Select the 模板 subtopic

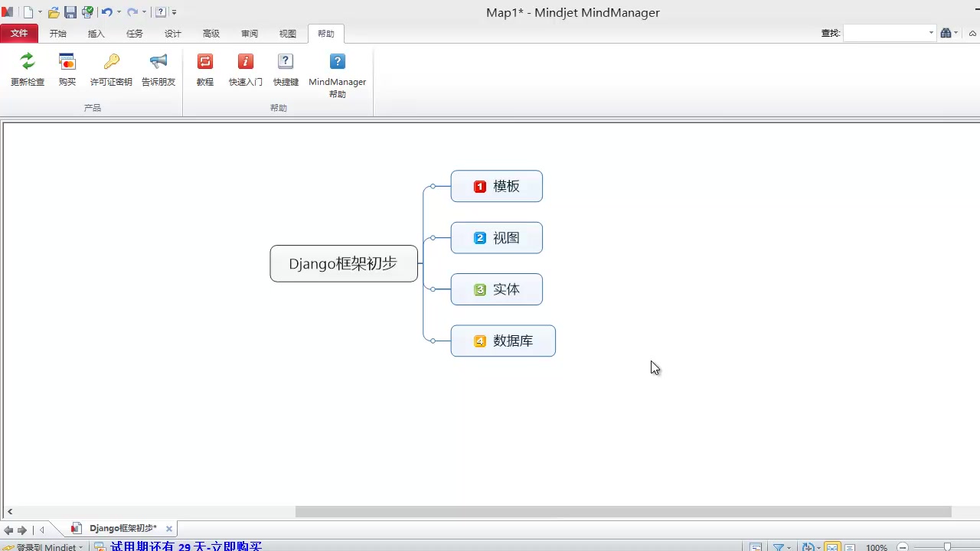[x=497, y=187]
